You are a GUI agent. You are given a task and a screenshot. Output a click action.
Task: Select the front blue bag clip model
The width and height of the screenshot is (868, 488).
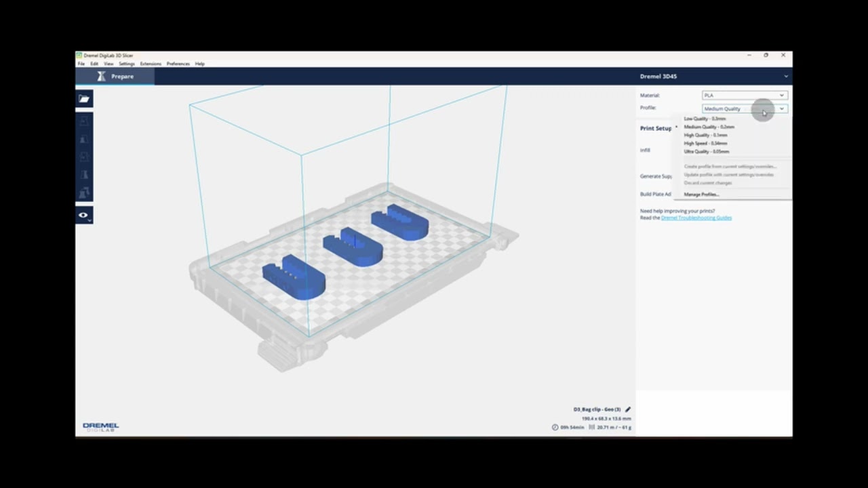[x=294, y=277]
